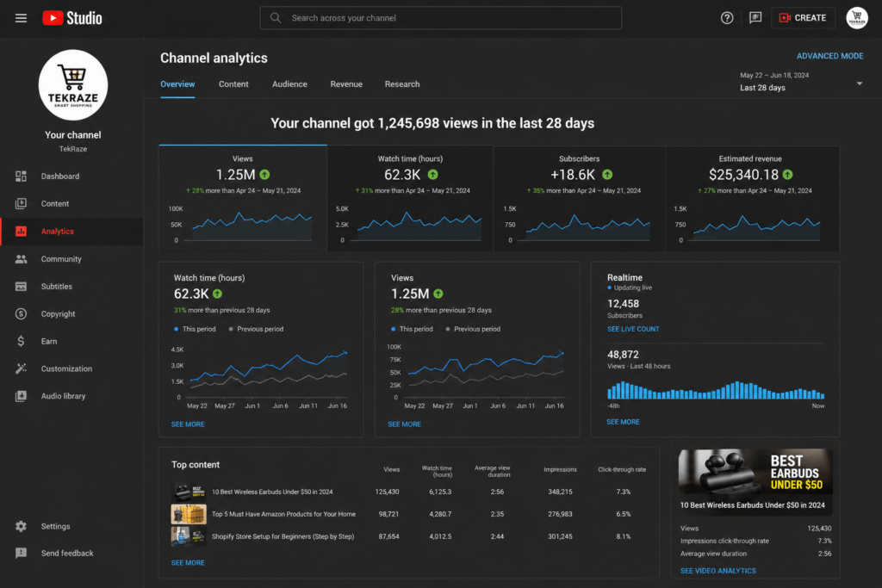The height and width of the screenshot is (588, 882).
Task: Click 'Previous period' legend in Views chart
Action: point(473,330)
